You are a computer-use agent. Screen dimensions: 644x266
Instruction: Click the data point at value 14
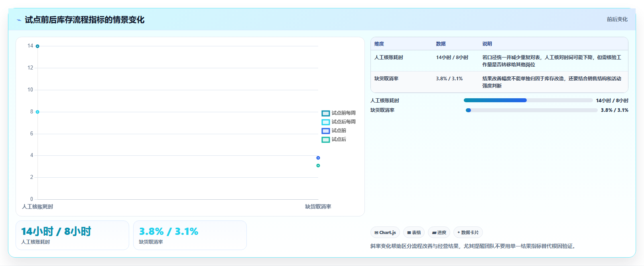click(37, 46)
